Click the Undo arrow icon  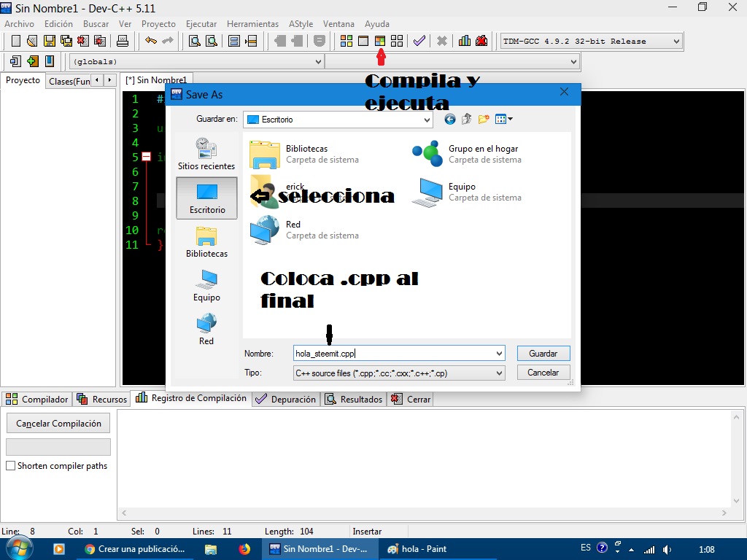[151, 41]
